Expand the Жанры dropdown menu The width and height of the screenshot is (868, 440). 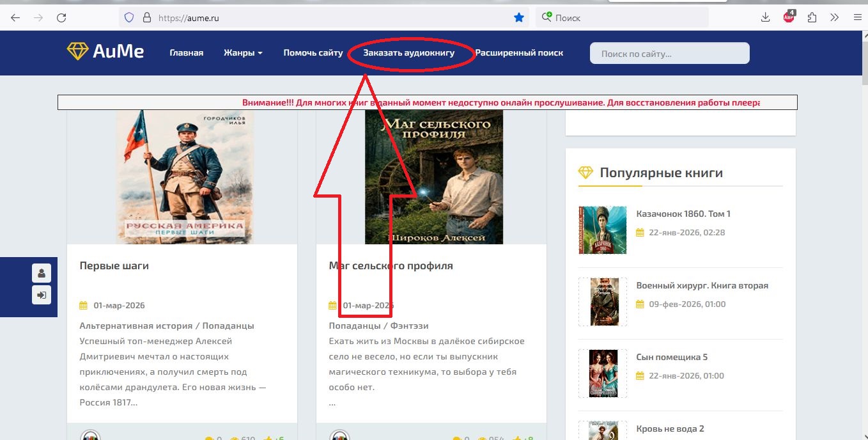243,53
